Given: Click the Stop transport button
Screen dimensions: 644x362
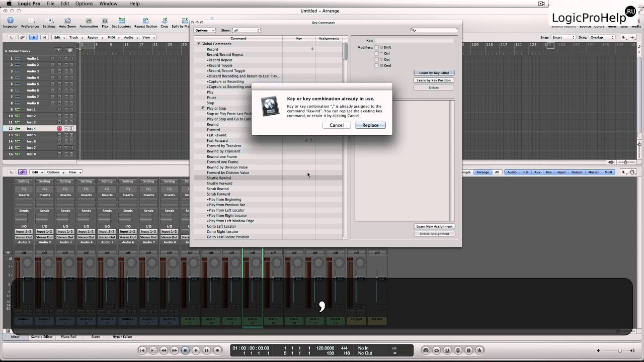Looking at the screenshot, I should [185, 350].
